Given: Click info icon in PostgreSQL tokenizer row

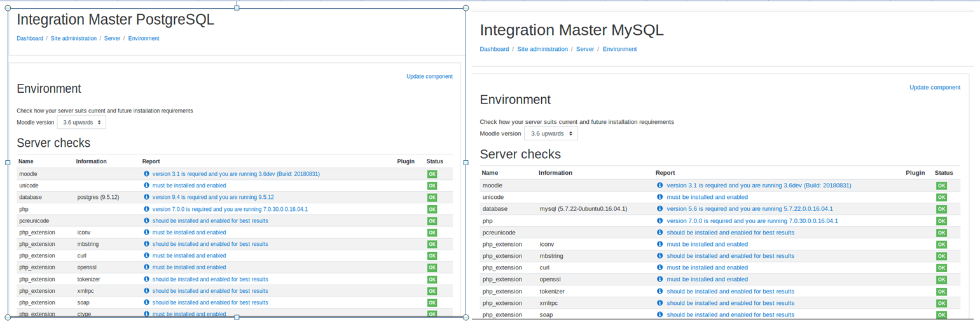Looking at the screenshot, I should 146,279.
